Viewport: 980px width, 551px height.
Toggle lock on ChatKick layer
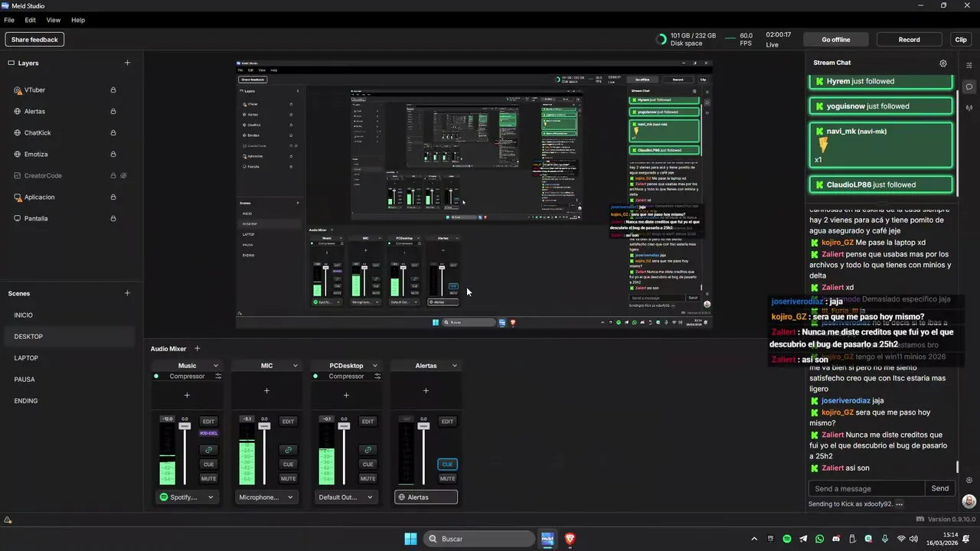tap(113, 132)
